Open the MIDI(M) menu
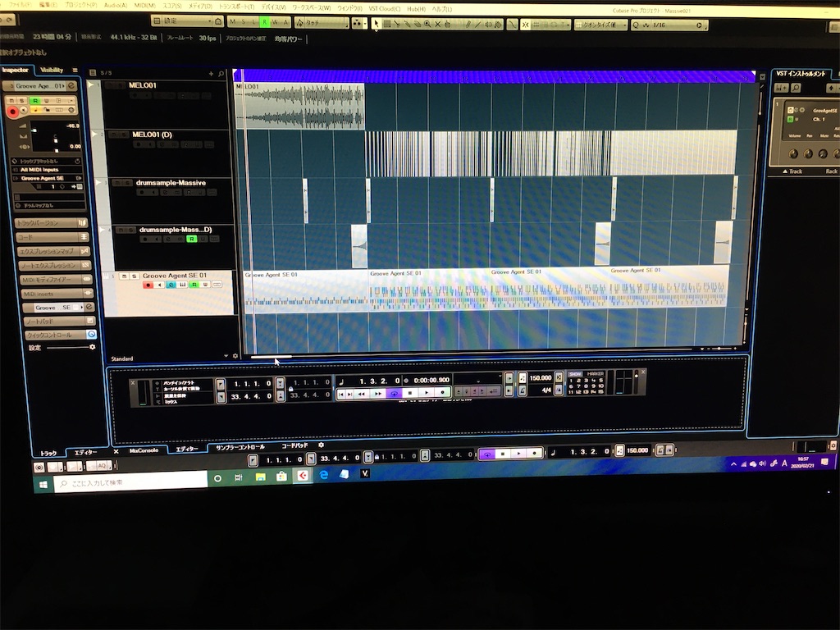This screenshot has width=840, height=630. [x=144, y=6]
